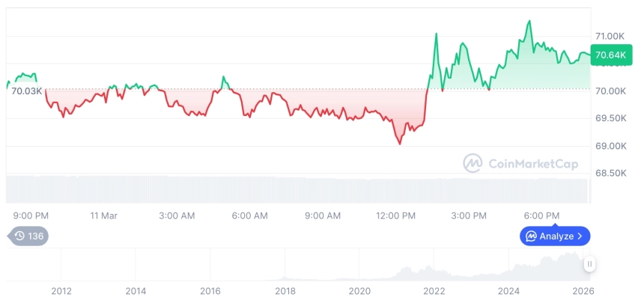The height and width of the screenshot is (300, 644).
Task: Click the 12:00 PM time axis label
Action: click(x=395, y=215)
